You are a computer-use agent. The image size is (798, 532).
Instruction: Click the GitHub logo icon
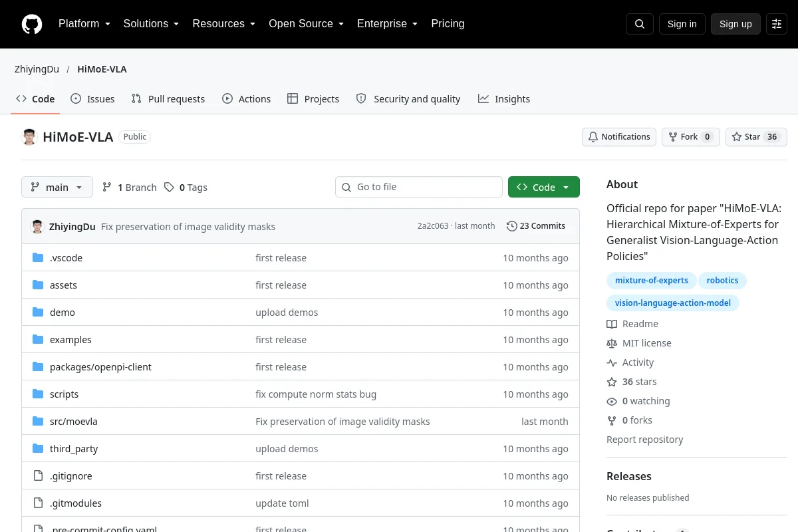point(32,24)
